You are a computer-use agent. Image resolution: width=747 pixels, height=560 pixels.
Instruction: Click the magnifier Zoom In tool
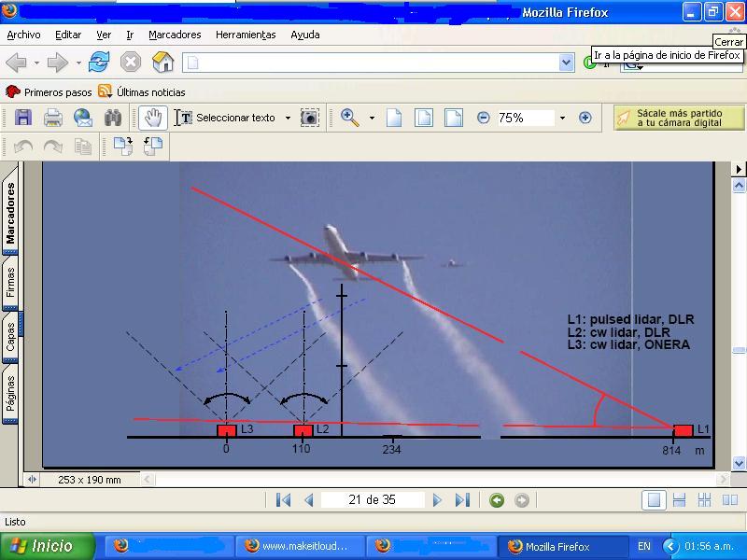coord(350,118)
